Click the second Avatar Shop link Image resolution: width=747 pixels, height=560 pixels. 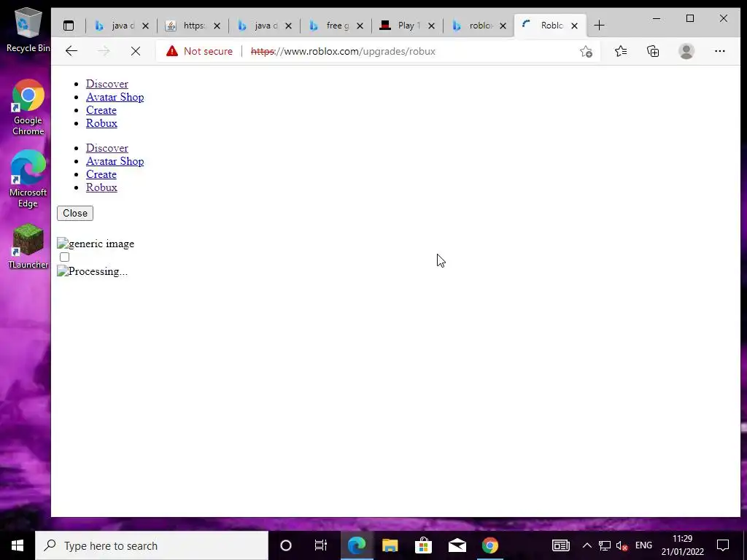[x=115, y=161]
